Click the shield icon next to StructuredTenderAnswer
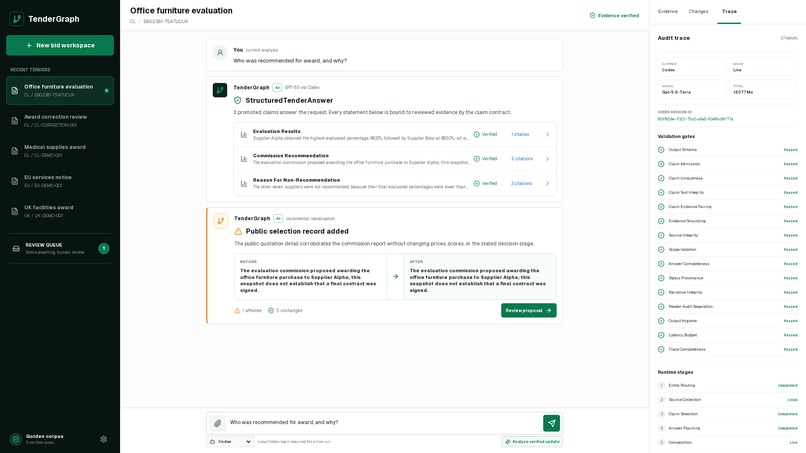Image resolution: width=806 pixels, height=453 pixels. coord(237,100)
